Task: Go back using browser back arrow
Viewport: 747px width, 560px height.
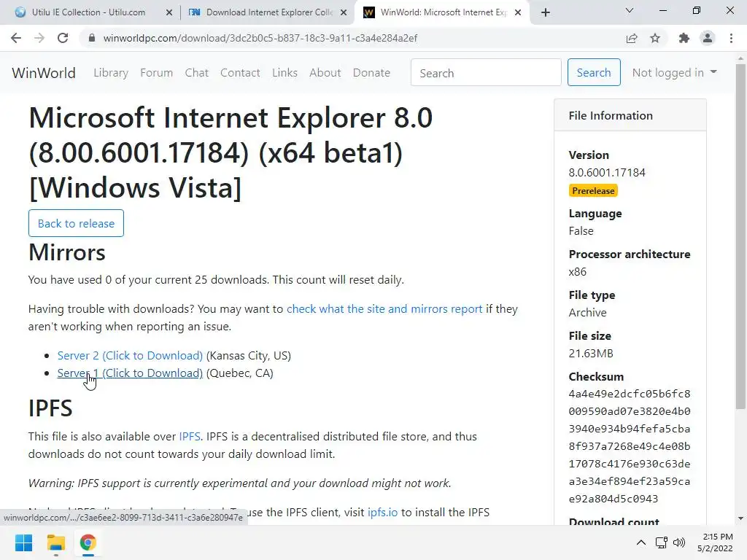Action: tap(16, 38)
